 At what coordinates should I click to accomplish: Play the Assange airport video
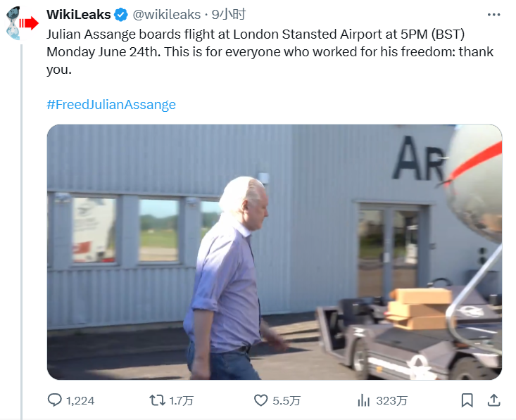click(x=275, y=252)
